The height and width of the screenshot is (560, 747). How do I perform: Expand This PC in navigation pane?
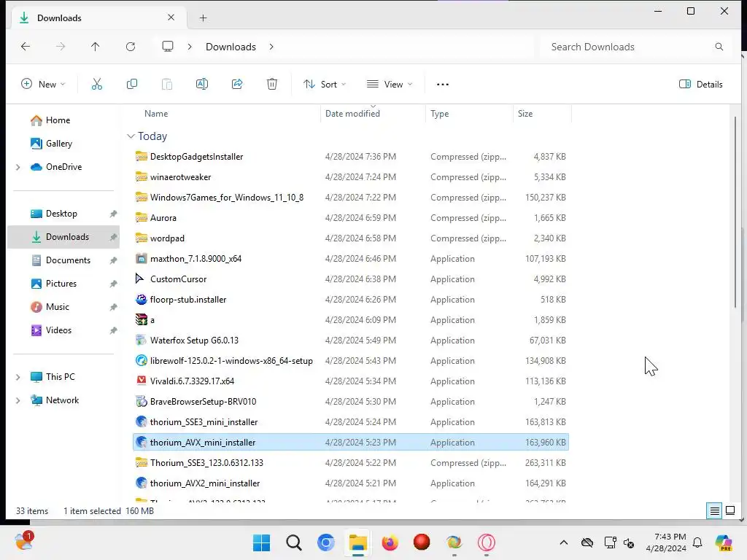click(18, 377)
